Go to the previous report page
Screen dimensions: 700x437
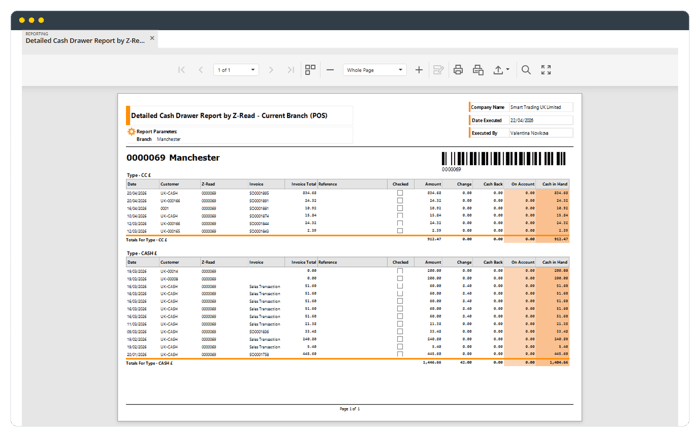201,70
